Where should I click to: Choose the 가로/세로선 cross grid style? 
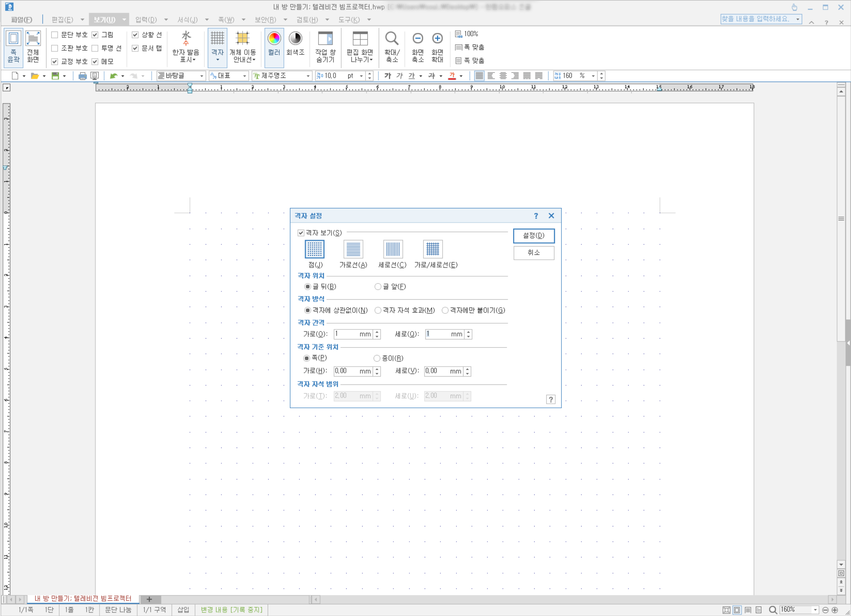(432, 249)
